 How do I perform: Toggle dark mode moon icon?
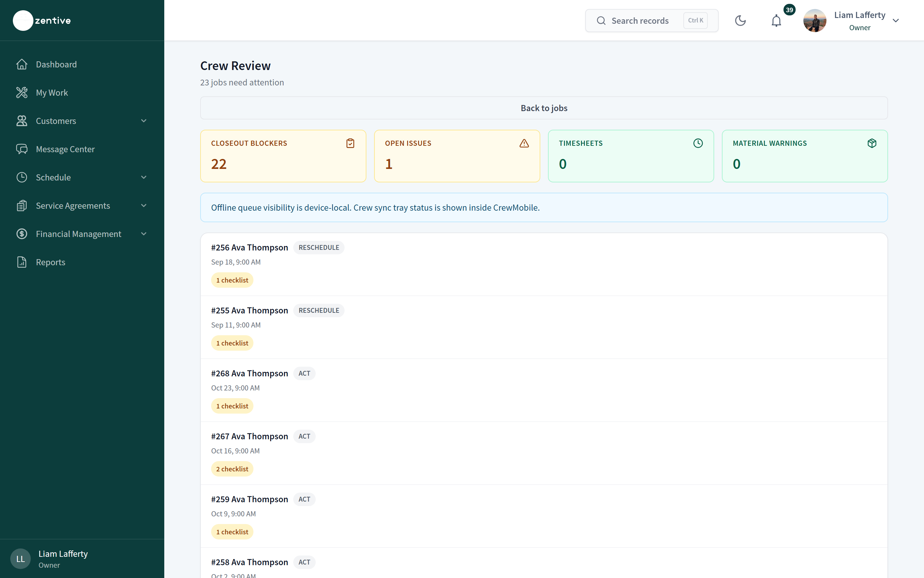[x=740, y=21]
